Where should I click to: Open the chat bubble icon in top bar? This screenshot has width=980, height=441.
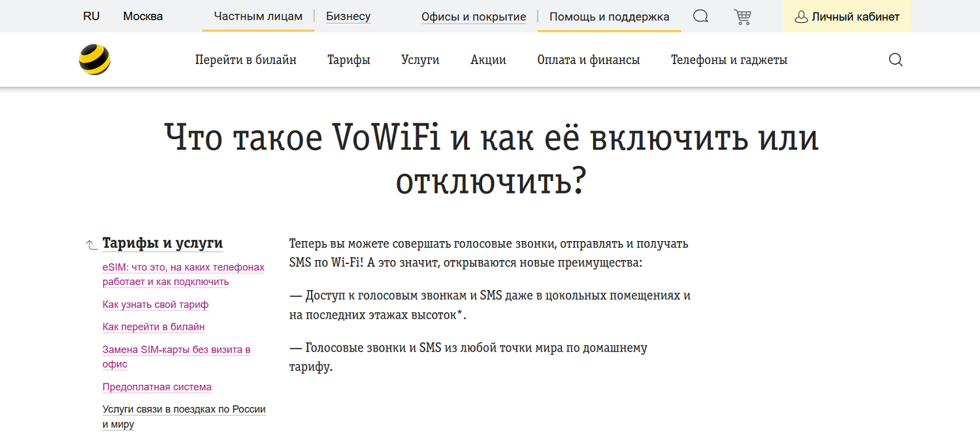click(700, 16)
